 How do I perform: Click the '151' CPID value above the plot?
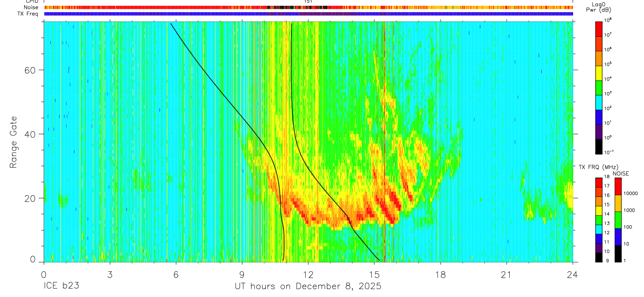click(308, 2)
